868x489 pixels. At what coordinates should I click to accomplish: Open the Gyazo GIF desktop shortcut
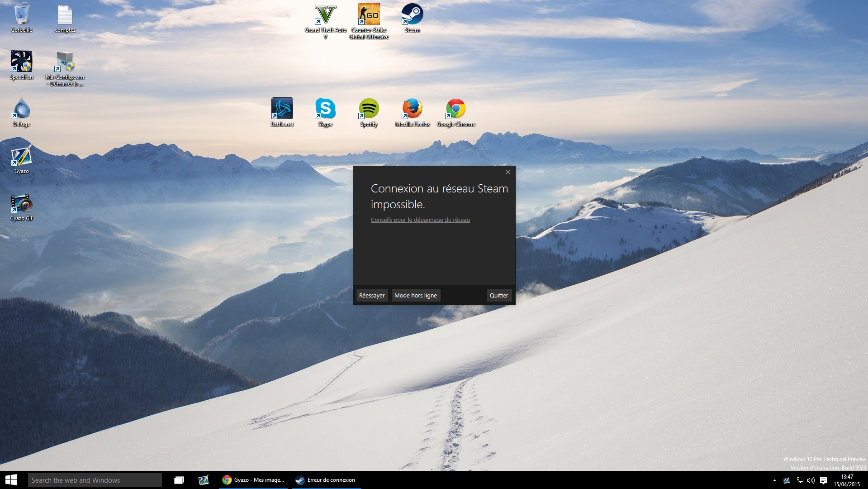pyautogui.click(x=21, y=207)
